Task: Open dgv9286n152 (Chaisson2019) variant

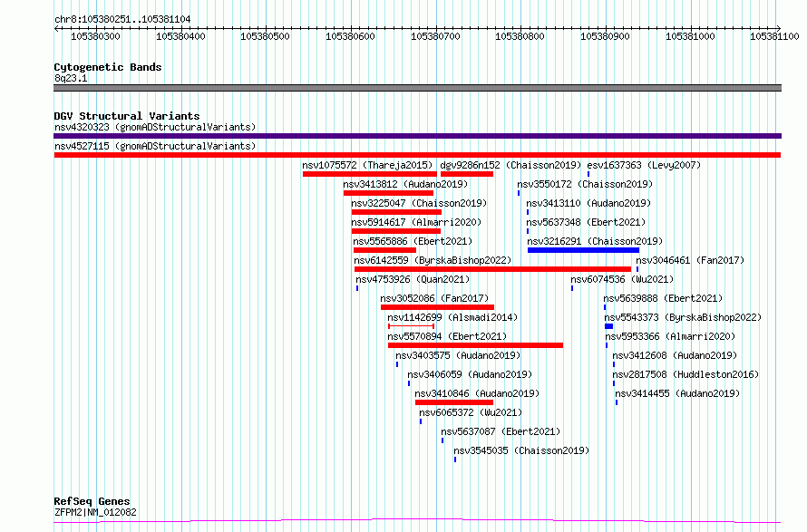Action: [510, 165]
